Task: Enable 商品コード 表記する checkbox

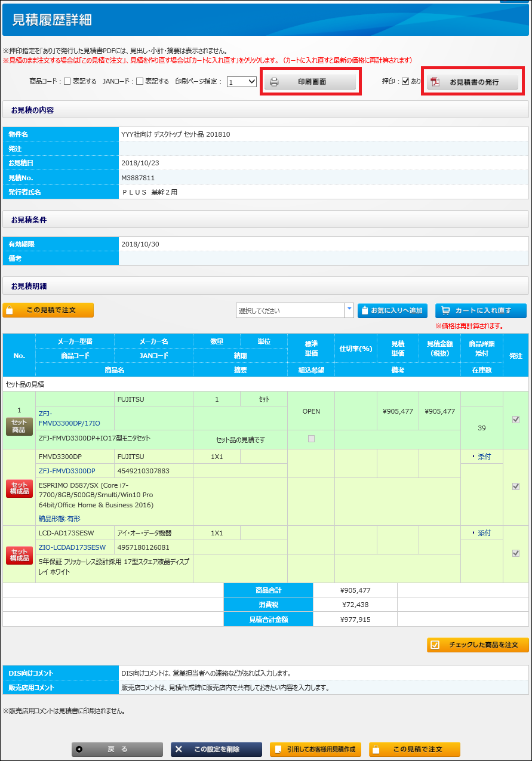Action: tap(67, 82)
